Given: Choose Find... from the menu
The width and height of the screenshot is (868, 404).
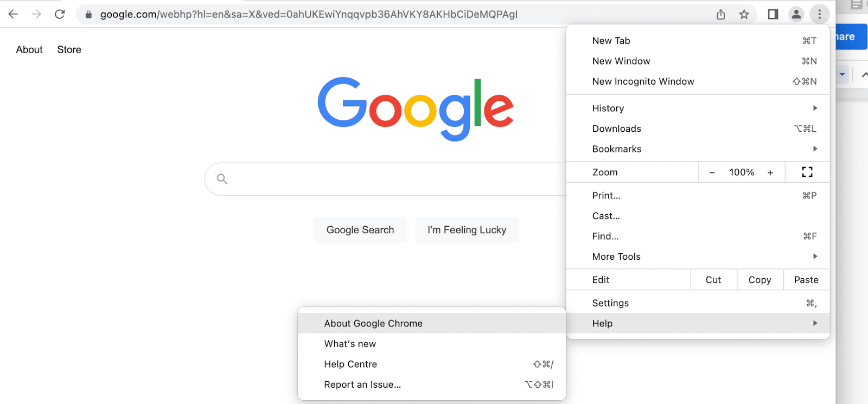Looking at the screenshot, I should (x=698, y=236).
